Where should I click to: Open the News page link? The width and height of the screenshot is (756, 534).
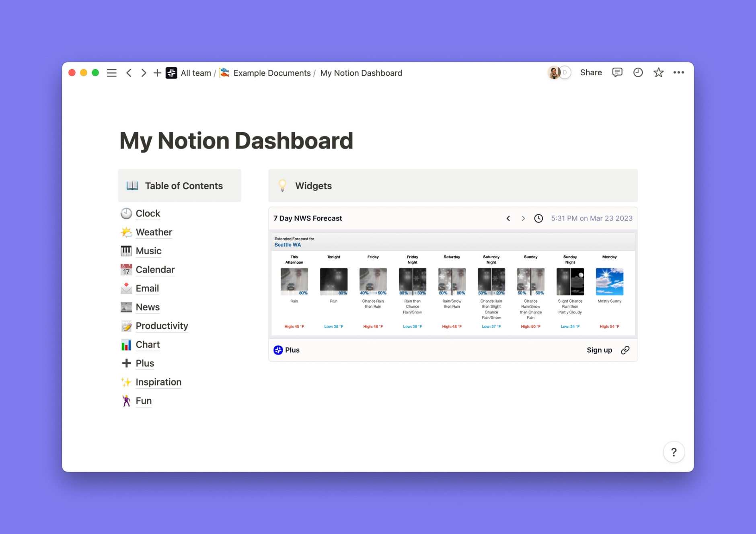tap(148, 307)
